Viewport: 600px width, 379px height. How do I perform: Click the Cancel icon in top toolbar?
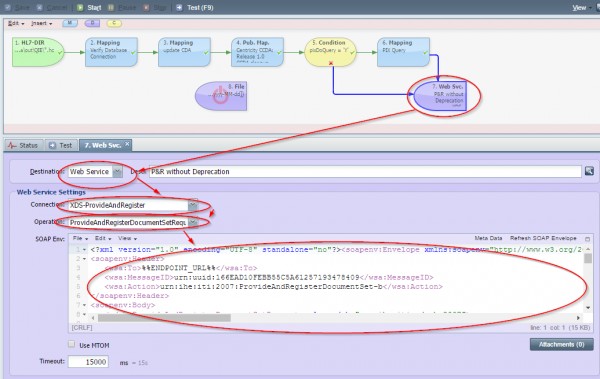(x=39, y=8)
